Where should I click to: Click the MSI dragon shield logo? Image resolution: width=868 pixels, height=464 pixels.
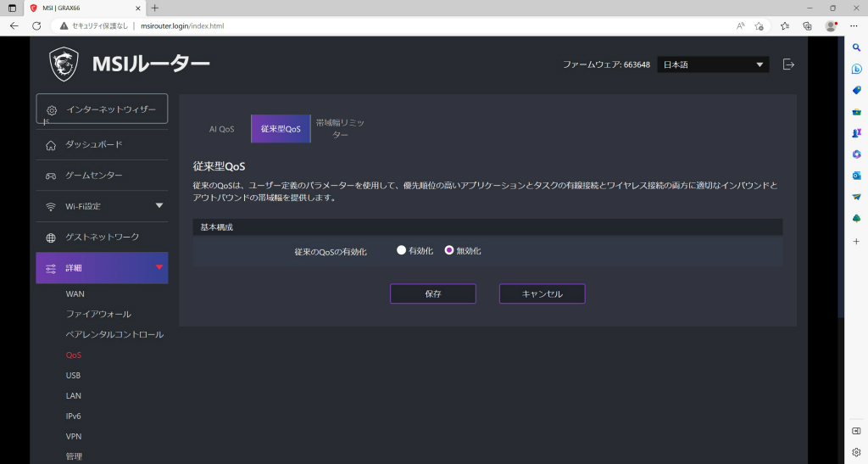(64, 64)
